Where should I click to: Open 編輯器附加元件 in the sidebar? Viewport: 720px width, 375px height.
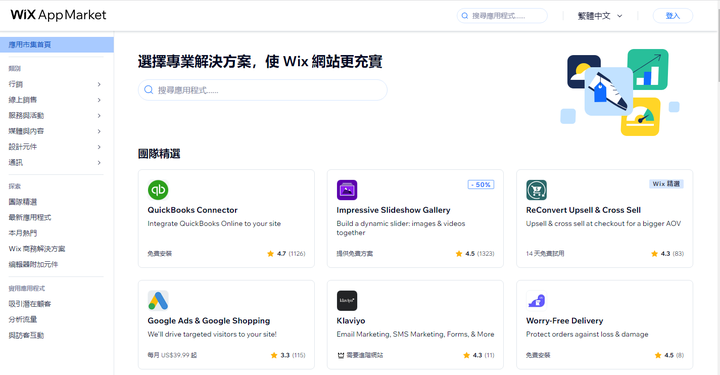pos(33,264)
